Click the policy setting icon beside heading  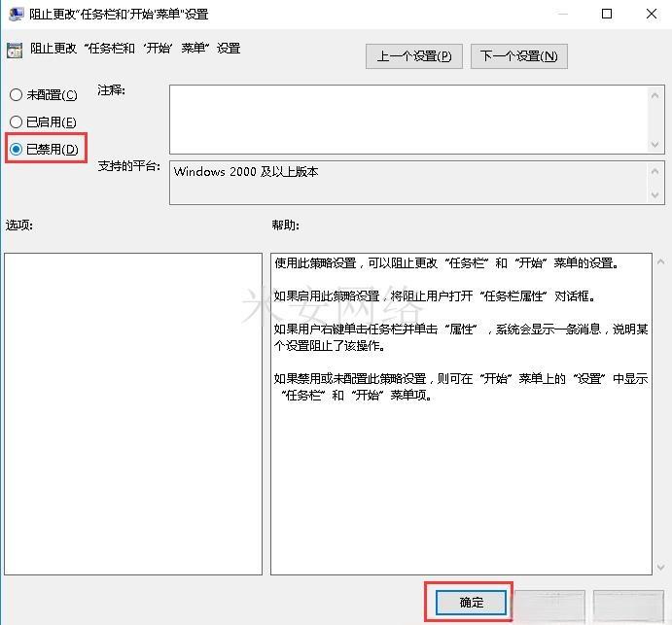coord(15,51)
